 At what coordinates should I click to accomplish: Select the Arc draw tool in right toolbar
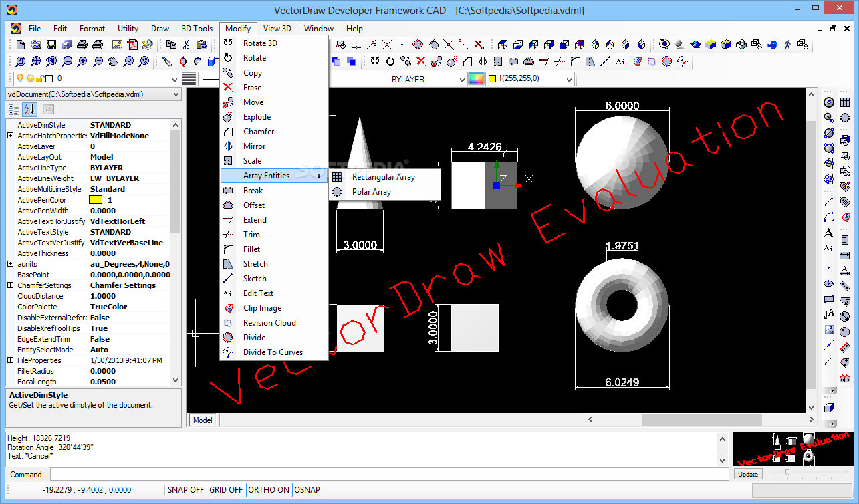point(829,217)
